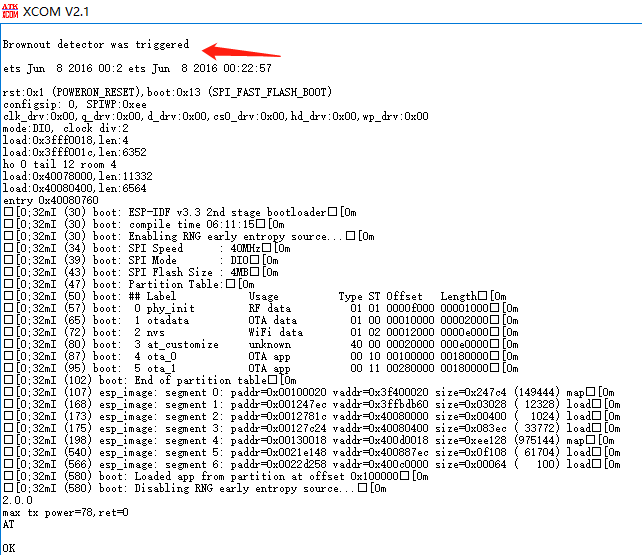
Task: Click the XCOM V2.1 window title
Action: (x=56, y=11)
